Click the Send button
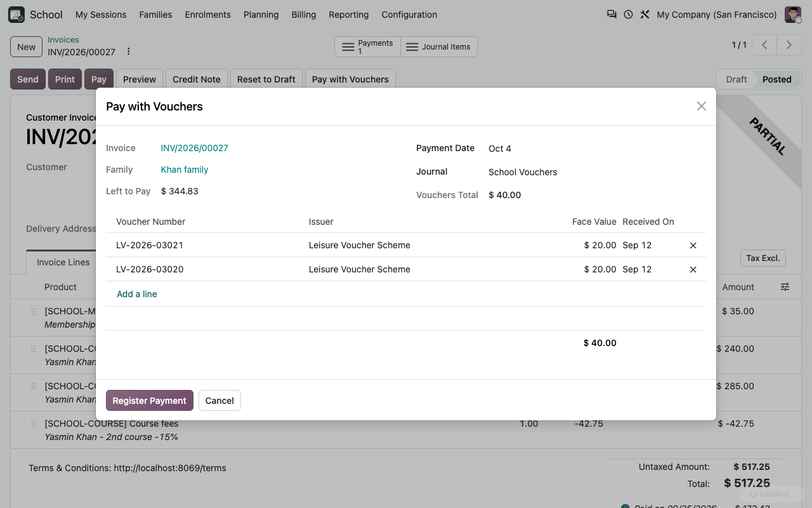Viewport: 812px width, 508px height. coord(28,79)
